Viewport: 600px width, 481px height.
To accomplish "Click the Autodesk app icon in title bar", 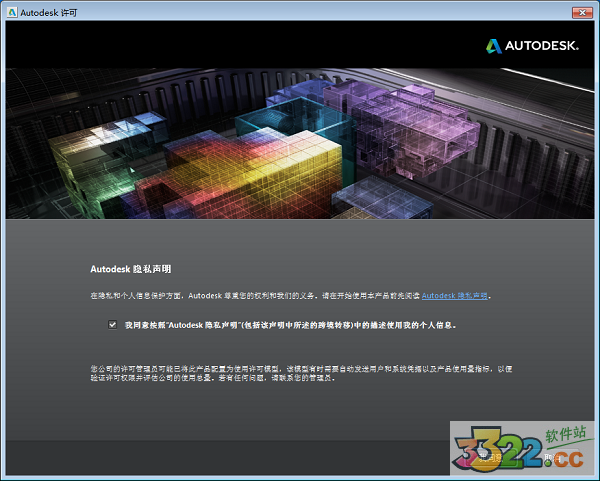I will [11, 10].
